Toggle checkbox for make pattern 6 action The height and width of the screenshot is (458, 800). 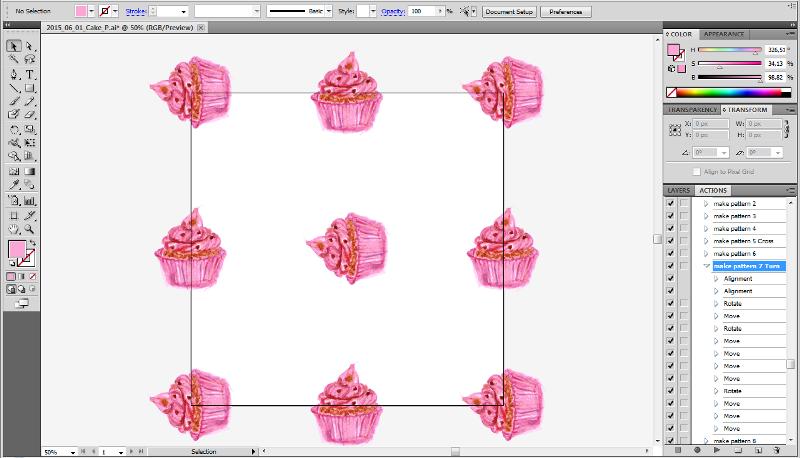[x=670, y=253]
